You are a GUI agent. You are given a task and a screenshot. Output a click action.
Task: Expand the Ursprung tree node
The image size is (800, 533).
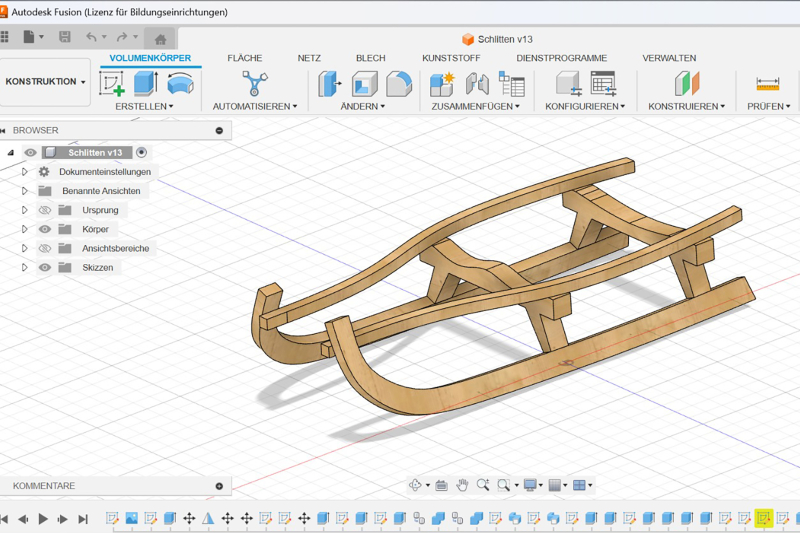tap(24, 210)
